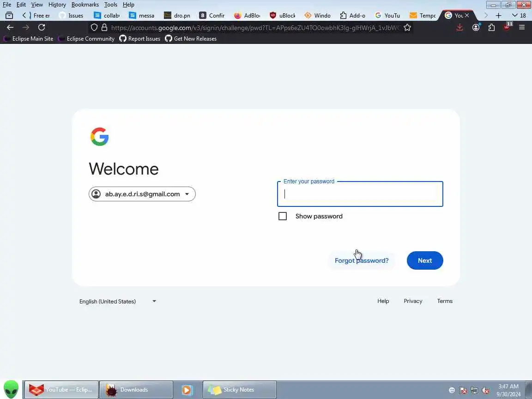The height and width of the screenshot is (399, 532).
Task: Click the URL address bar
Action: tap(254, 28)
